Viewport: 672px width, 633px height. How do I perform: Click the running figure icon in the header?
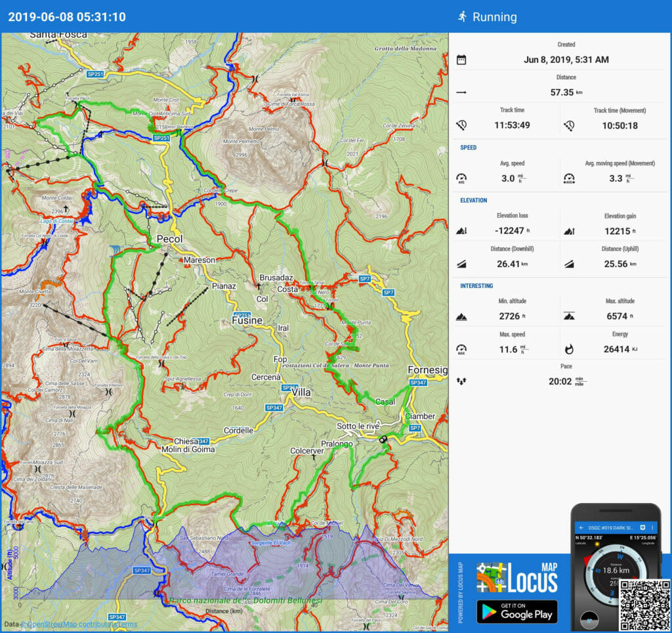tap(462, 17)
